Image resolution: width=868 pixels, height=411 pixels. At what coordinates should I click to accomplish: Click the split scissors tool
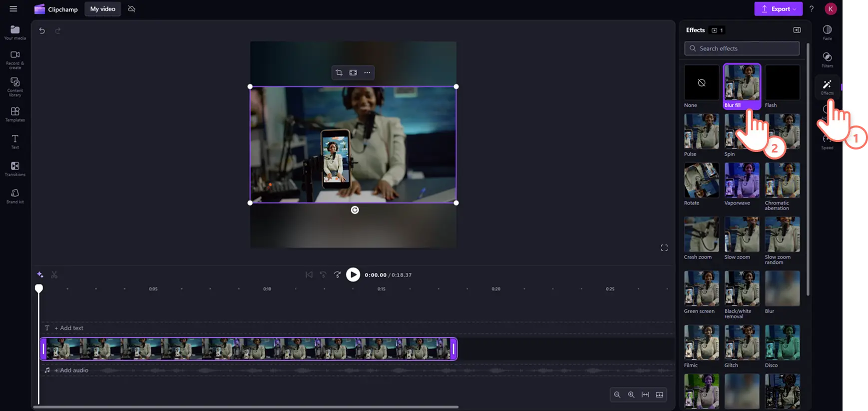click(x=54, y=274)
